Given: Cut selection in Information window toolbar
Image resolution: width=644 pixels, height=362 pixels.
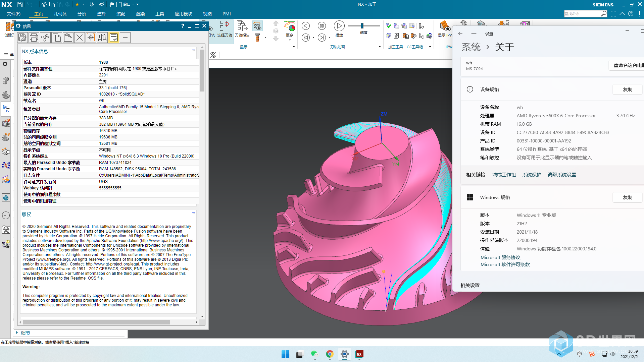Looking at the screenshot, I should (x=45, y=38).
